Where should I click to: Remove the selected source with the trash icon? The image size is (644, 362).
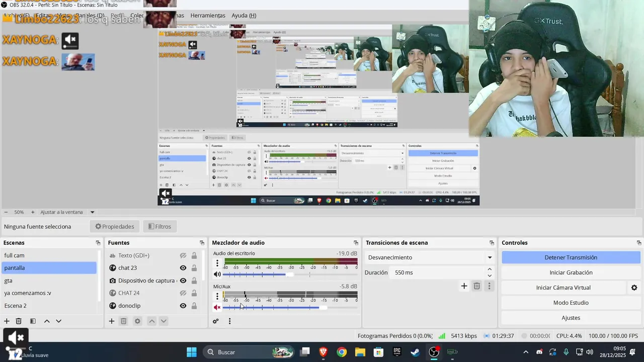point(124,321)
